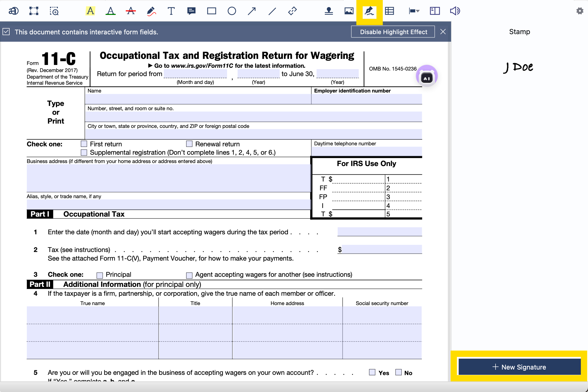588x392 pixels.
Task: Select the text box T tool
Action: click(171, 11)
